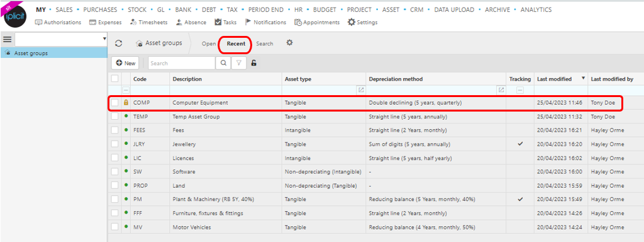This screenshot has width=644, height=242.
Task: Click the refresh icon beside Asset groups
Action: [x=119, y=43]
